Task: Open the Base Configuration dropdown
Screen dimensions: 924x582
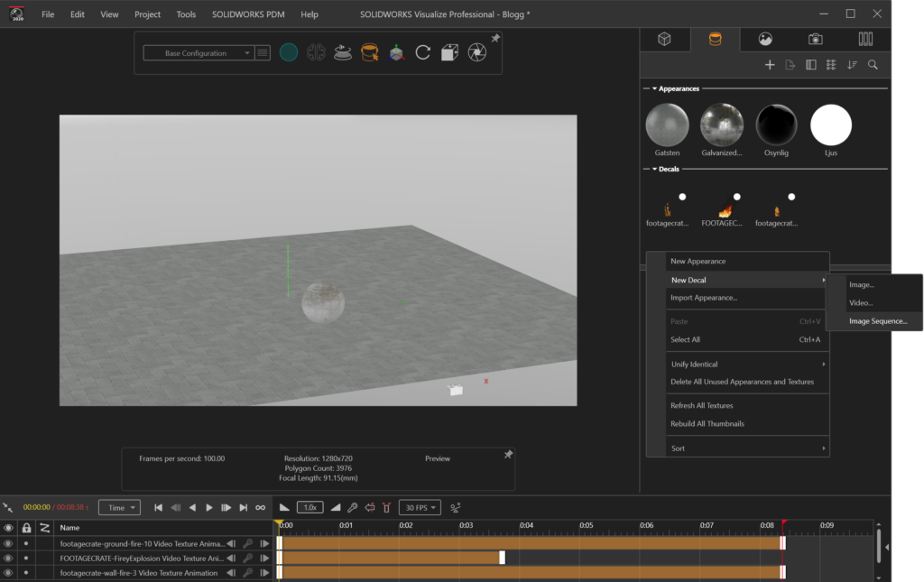Action: pos(198,53)
